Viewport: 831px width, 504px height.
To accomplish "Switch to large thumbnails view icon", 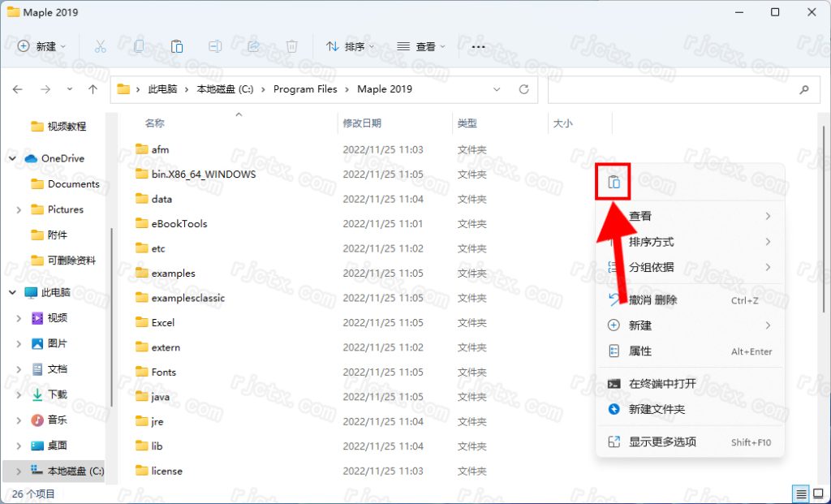I will 818,493.
